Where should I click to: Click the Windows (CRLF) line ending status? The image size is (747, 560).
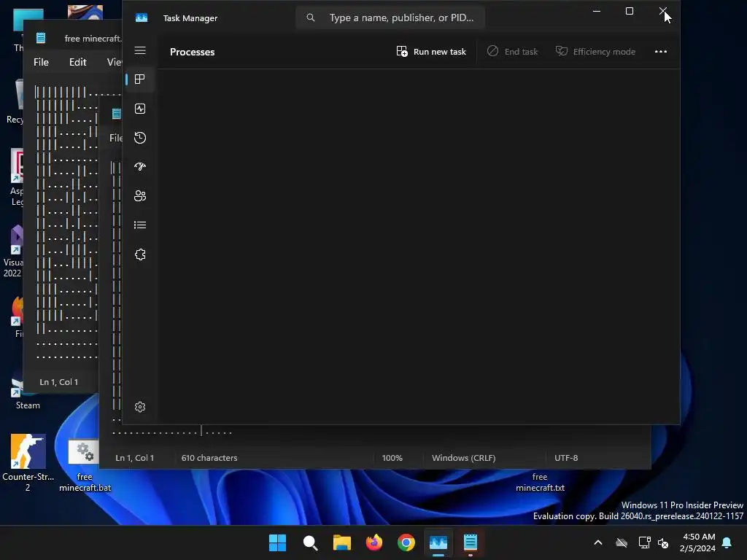[x=463, y=458]
